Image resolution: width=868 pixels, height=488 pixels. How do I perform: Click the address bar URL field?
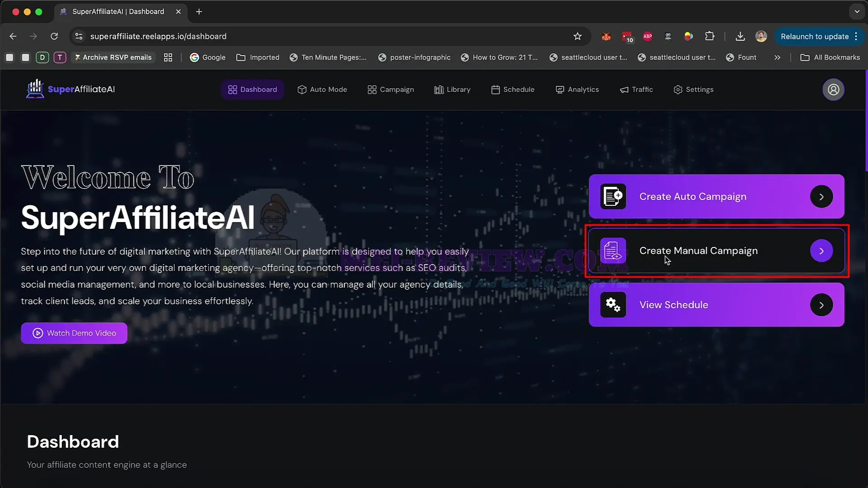click(x=330, y=36)
